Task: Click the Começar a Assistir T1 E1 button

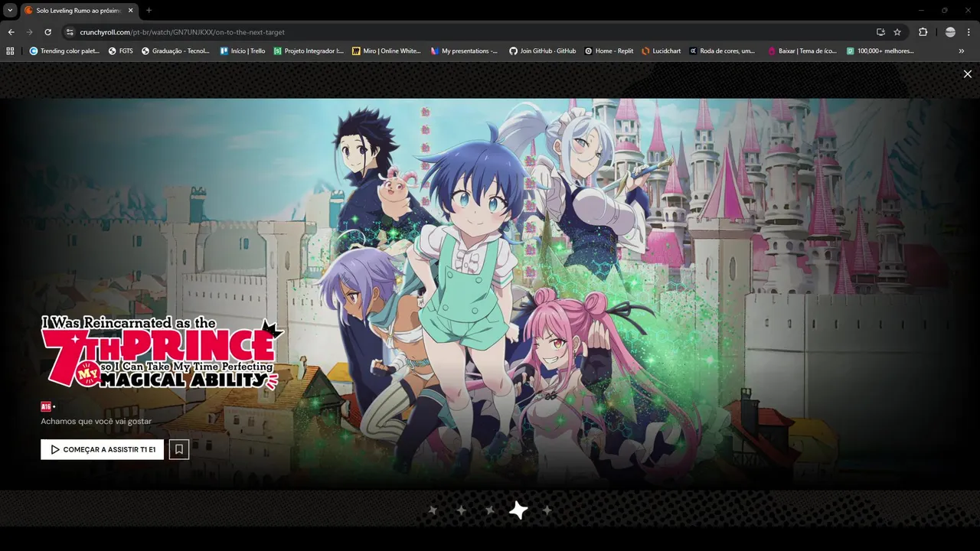Action: (102, 449)
